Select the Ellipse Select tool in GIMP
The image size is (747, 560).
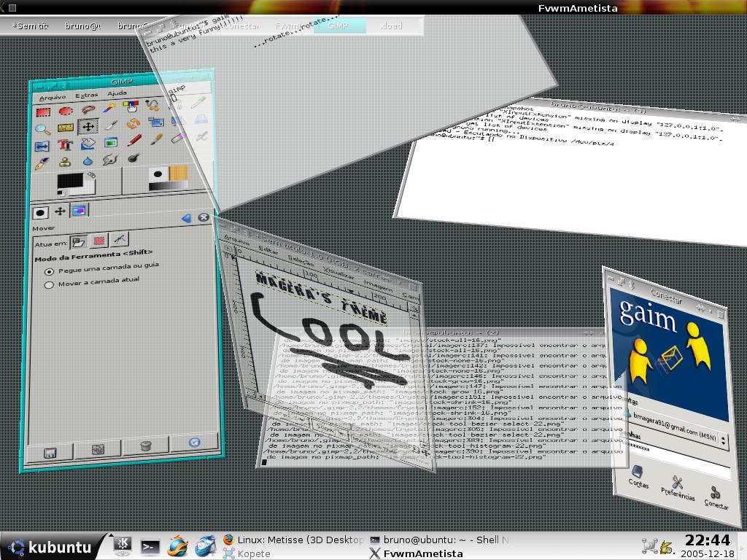point(66,112)
